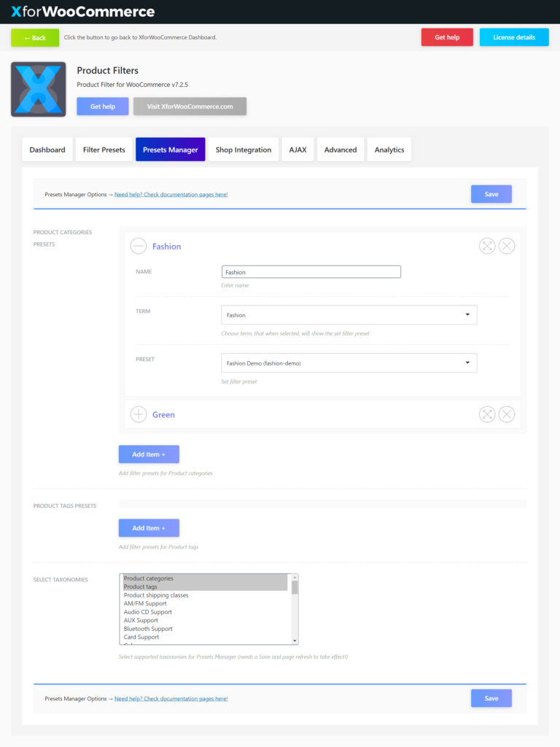Screen dimensions: 560x747
Task: Switch to the Advanced tab
Action: 341,150
